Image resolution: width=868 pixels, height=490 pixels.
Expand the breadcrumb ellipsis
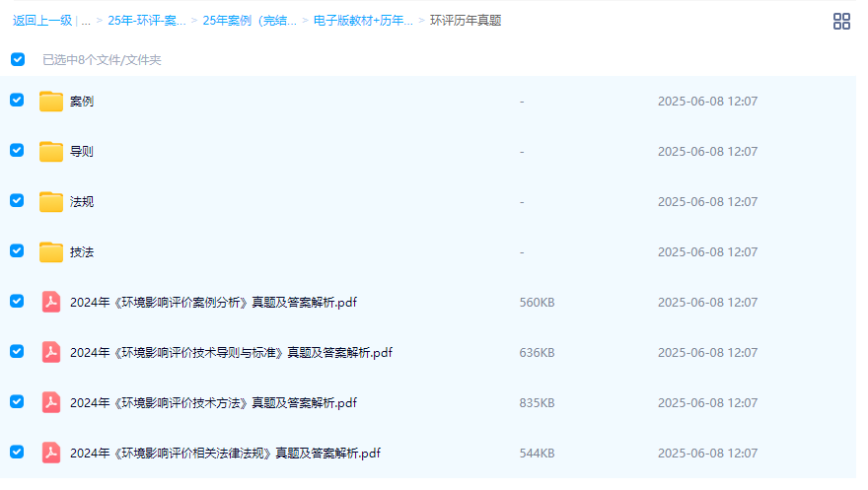[86, 21]
